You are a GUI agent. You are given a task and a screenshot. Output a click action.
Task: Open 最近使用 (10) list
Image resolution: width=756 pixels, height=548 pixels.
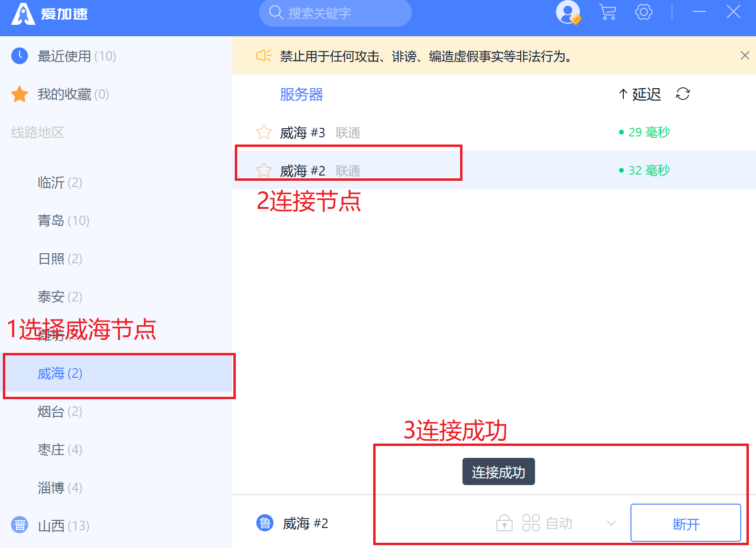[116, 56]
